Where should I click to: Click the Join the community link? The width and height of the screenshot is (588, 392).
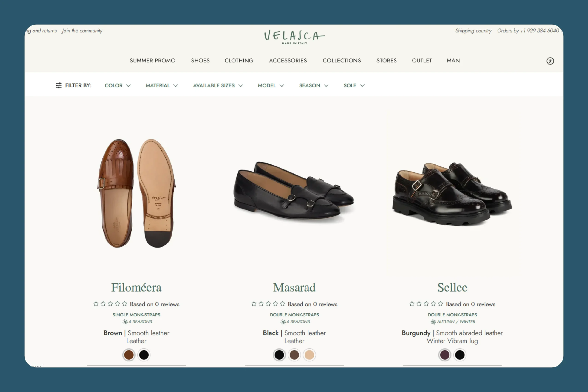tap(82, 31)
